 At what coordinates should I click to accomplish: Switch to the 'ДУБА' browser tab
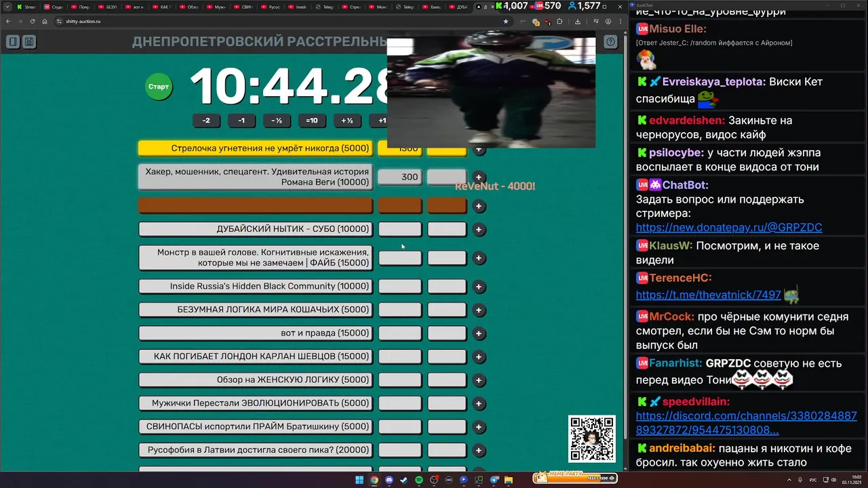(x=460, y=7)
